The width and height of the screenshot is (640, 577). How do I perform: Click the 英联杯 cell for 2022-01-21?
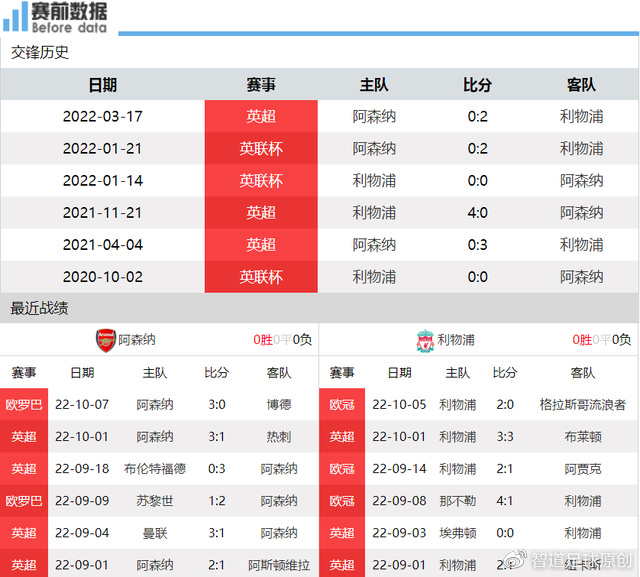point(261,149)
